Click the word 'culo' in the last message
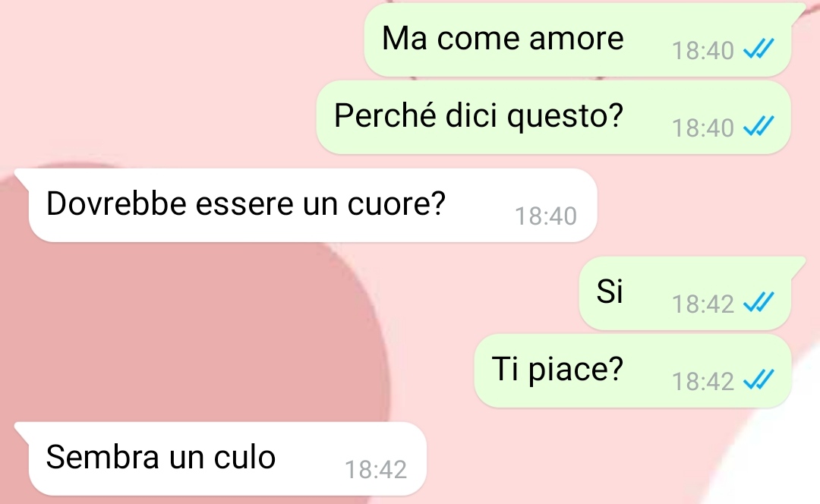Image resolution: width=820 pixels, height=504 pixels. (x=244, y=457)
